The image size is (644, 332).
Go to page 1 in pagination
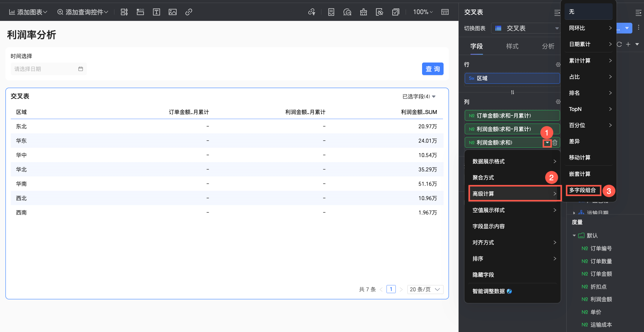tap(391, 289)
